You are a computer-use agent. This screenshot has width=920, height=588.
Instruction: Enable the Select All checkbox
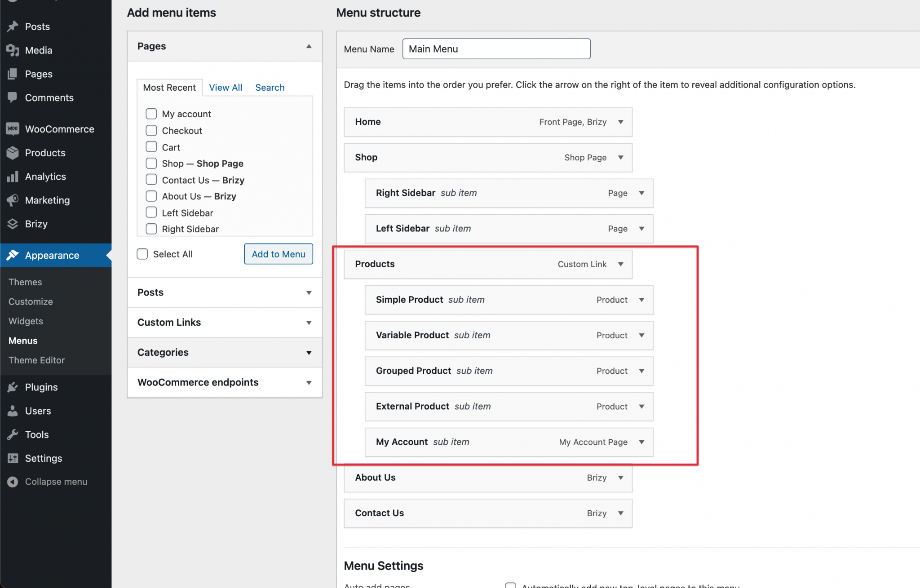(x=142, y=254)
